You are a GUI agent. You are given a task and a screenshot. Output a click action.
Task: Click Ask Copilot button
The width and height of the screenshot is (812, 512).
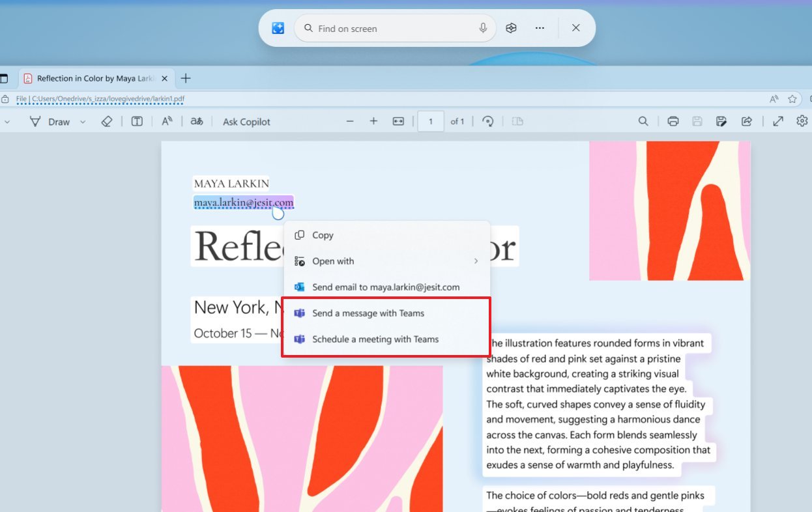pyautogui.click(x=246, y=122)
